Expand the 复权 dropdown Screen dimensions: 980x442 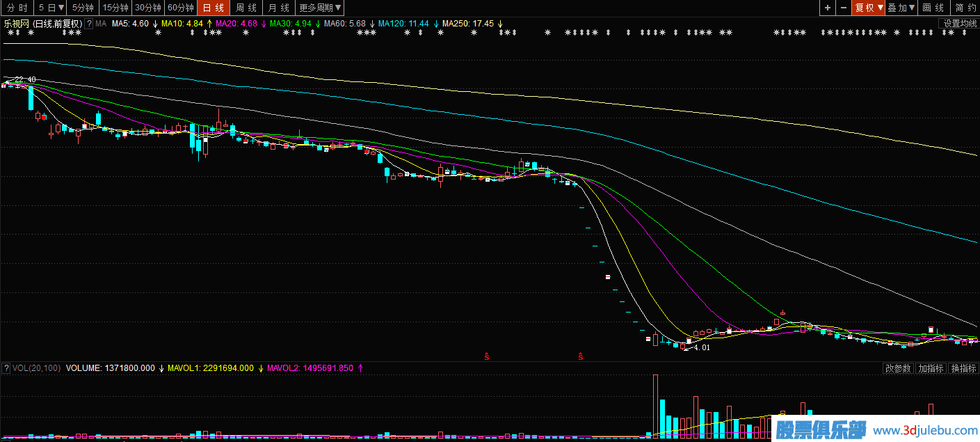(869, 8)
